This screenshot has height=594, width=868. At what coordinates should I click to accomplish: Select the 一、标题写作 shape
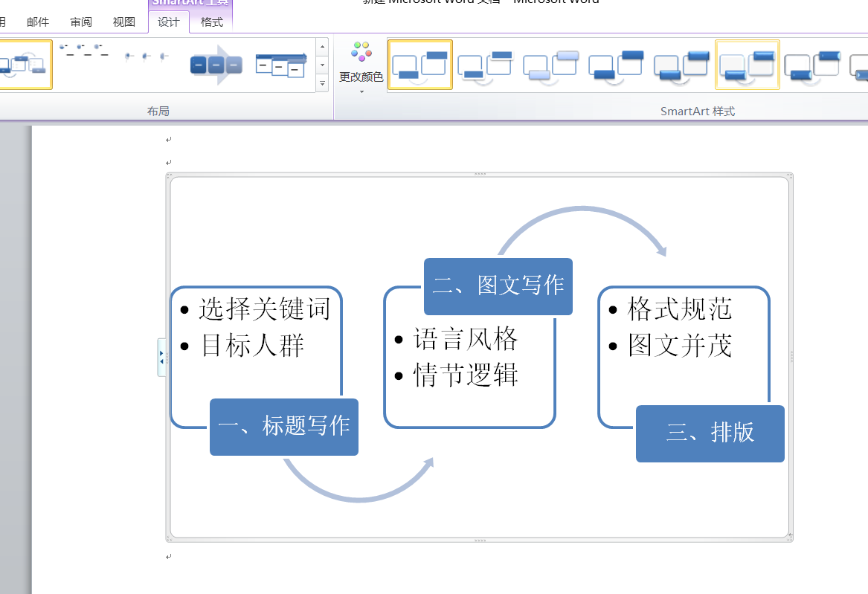pos(284,427)
